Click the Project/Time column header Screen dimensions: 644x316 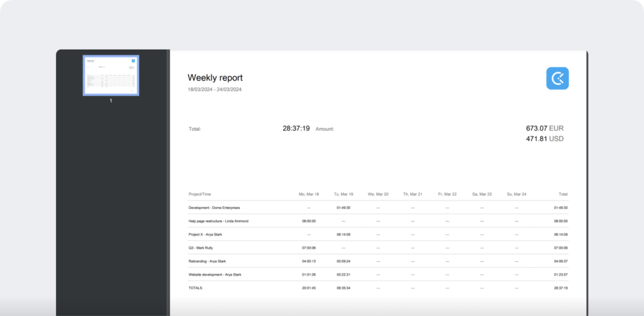pyautogui.click(x=203, y=194)
